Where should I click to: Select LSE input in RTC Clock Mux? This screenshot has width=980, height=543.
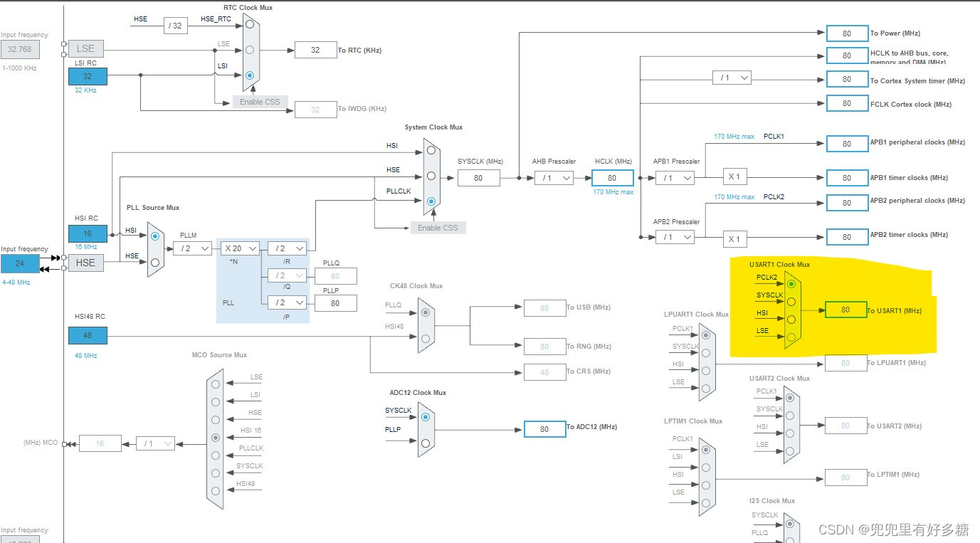tap(249, 50)
